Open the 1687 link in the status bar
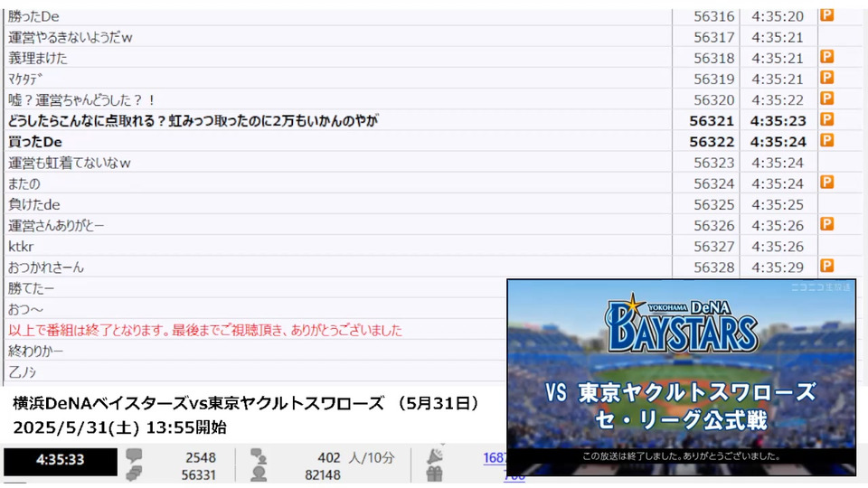This screenshot has height=488, width=868. tap(495, 457)
